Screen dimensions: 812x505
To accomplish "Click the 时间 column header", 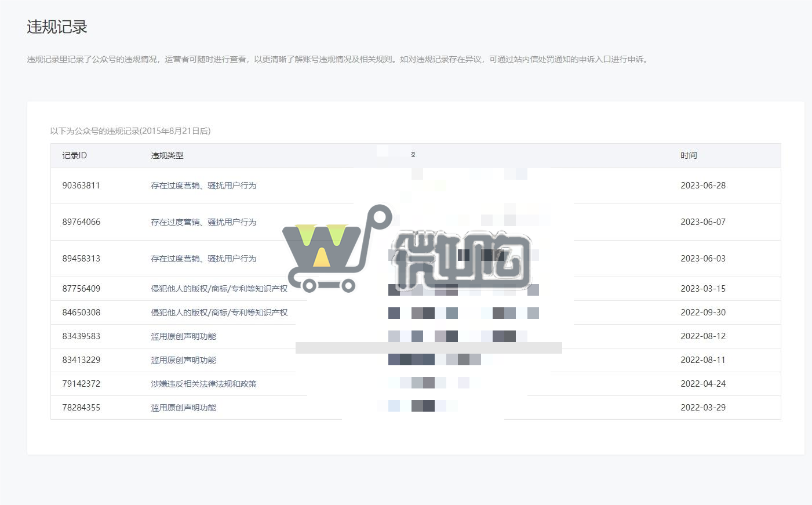I will [689, 155].
